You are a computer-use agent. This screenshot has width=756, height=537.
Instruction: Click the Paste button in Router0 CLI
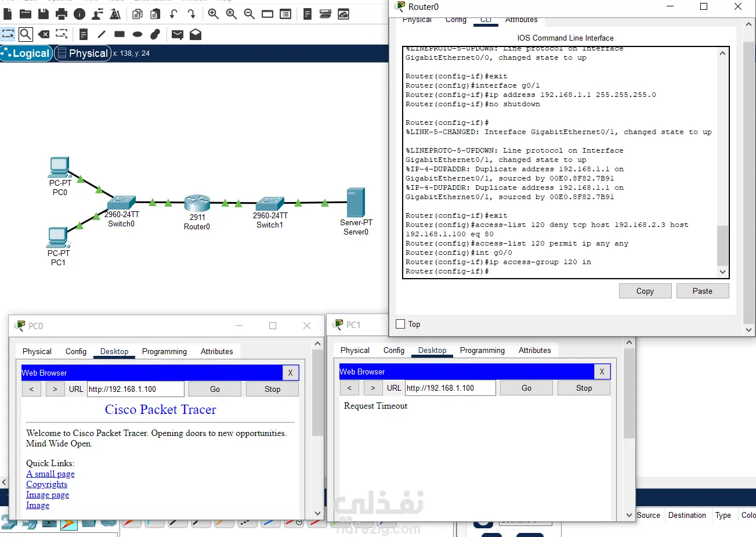703,291
